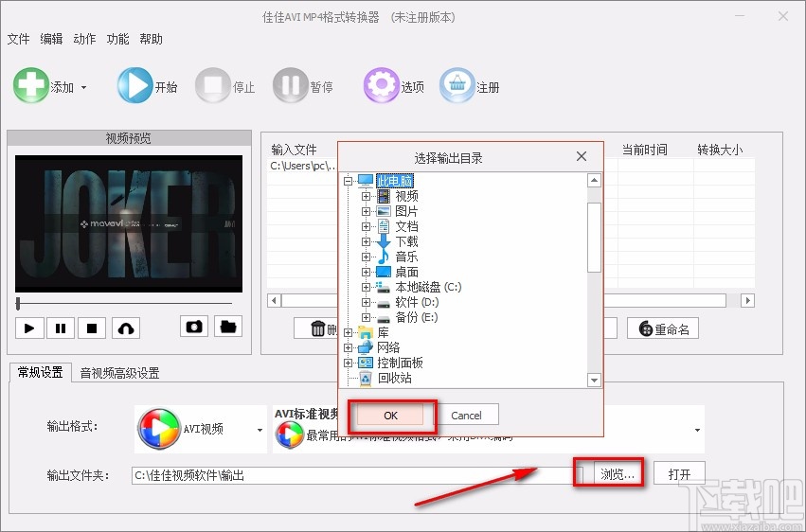806x532 pixels.
Task: Start conversion with the blue play icon
Action: [x=134, y=85]
